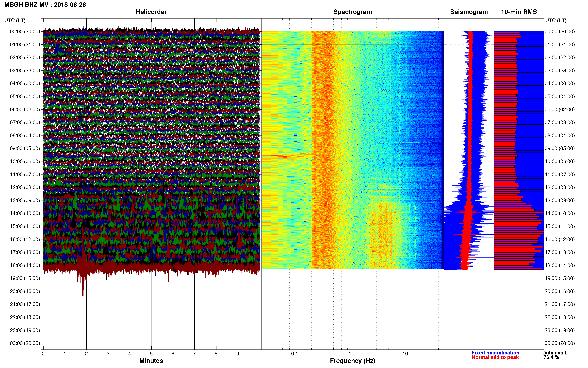Click RMS-side time label 19:00 (15:00)
This screenshot has width=588, height=368.
tap(560, 278)
